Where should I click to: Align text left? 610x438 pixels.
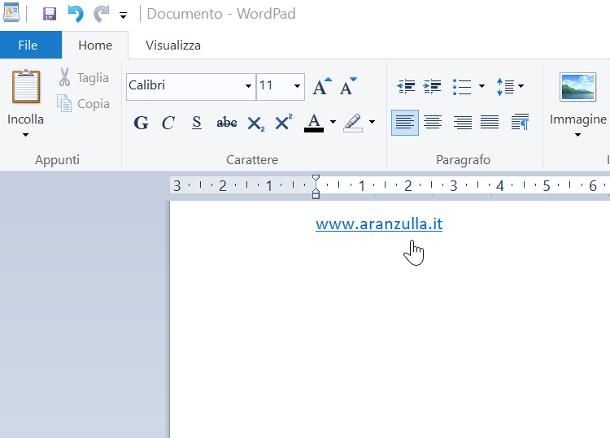point(405,123)
